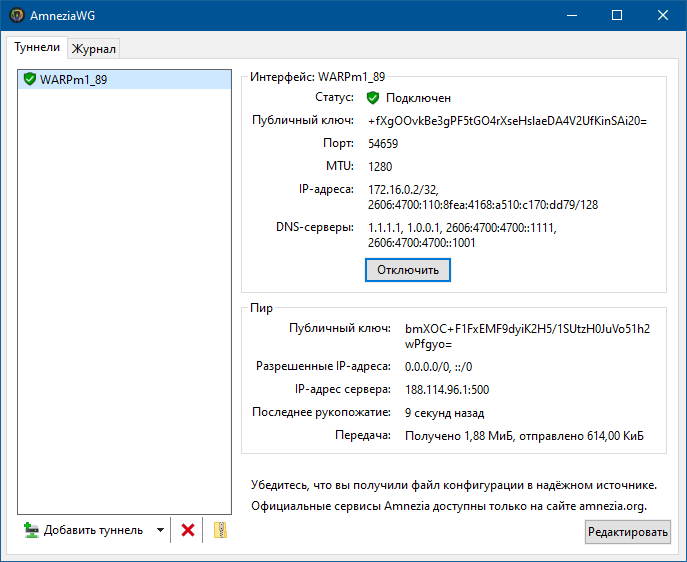Open the Туннели tab
Screen dimensions: 687x562
coord(37,47)
